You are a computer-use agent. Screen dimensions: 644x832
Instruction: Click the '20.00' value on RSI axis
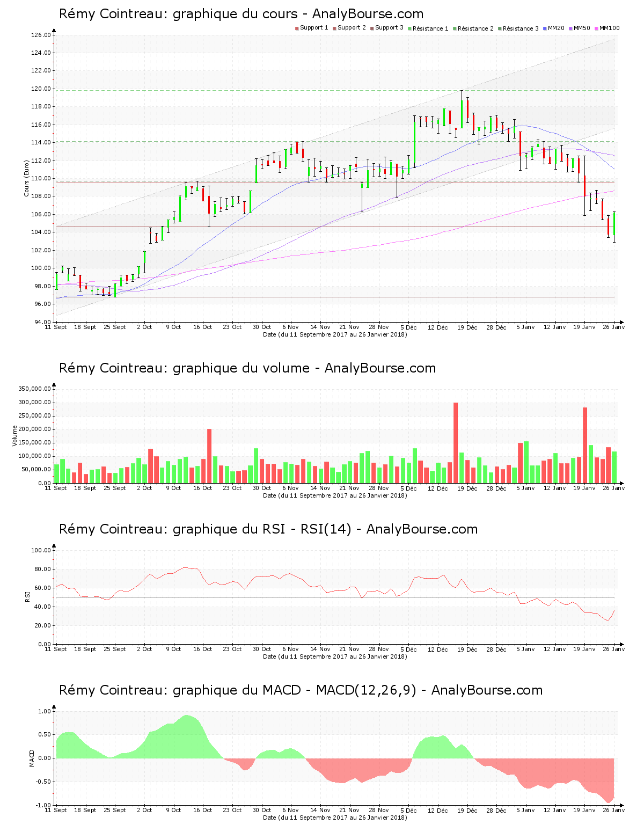(x=42, y=625)
